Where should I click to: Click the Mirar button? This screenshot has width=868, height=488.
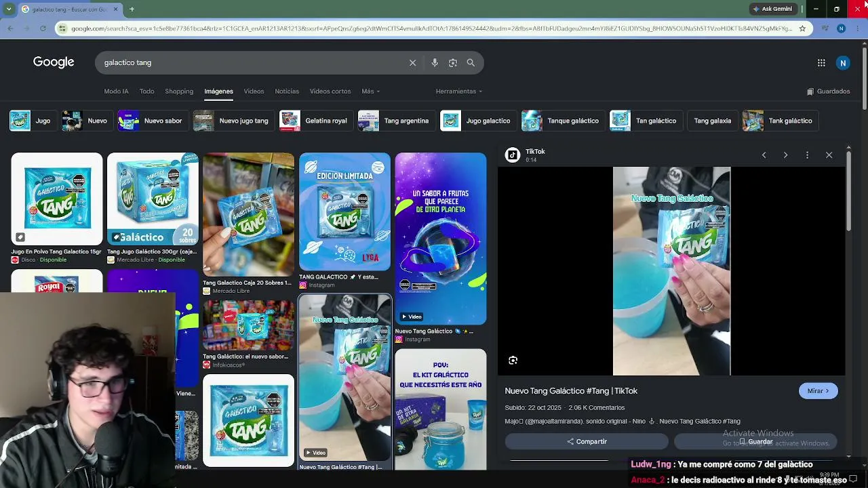click(818, 391)
